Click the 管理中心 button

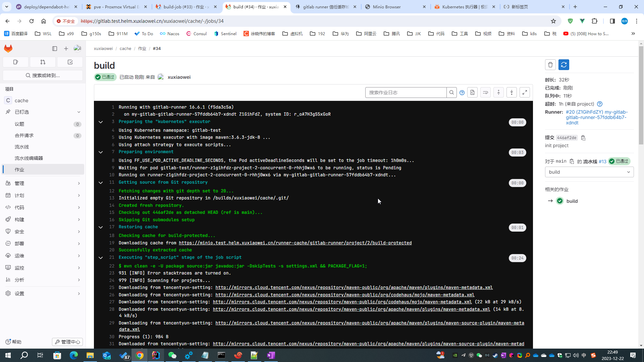(x=67, y=342)
